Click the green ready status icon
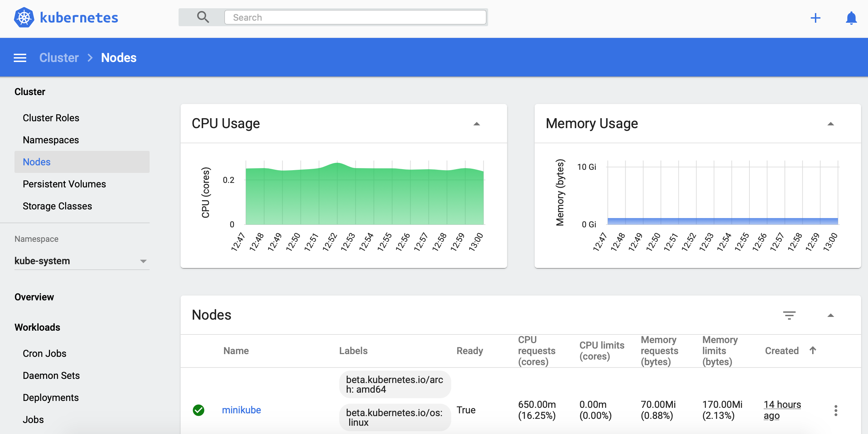The height and width of the screenshot is (434, 868). point(199,410)
